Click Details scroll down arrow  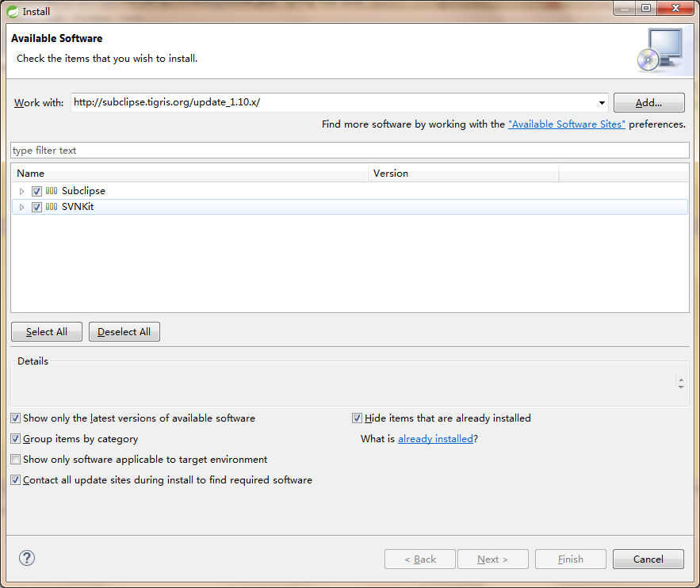681,387
